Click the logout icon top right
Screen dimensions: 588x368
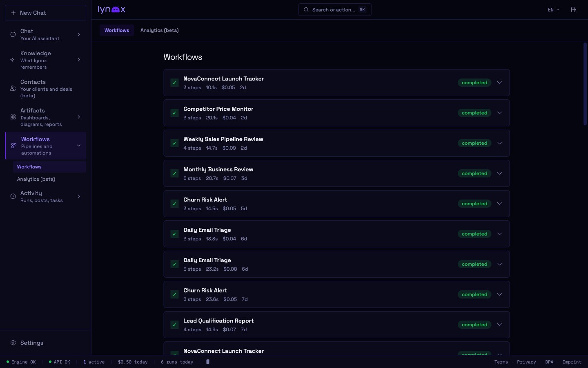pyautogui.click(x=573, y=9)
